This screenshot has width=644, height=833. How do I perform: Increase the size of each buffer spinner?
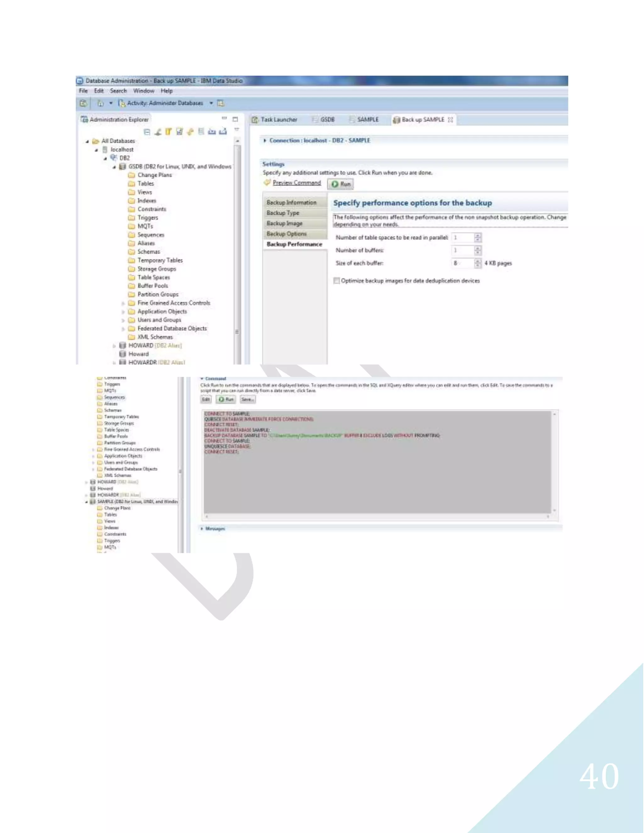478,261
